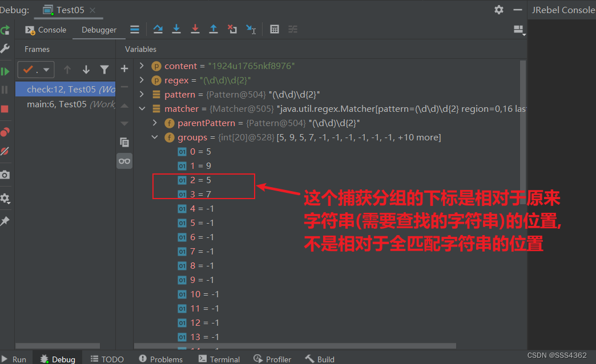Select groups element 13 = -1
The image size is (596, 364).
(199, 337)
